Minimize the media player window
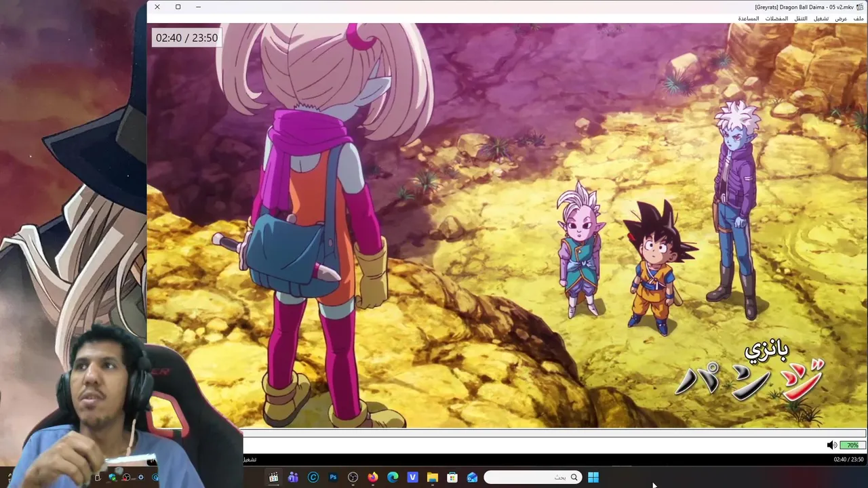The image size is (868, 488). coord(198,7)
